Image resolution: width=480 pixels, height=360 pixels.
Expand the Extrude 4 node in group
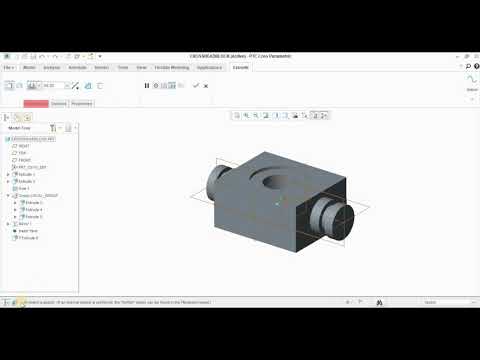tap(15, 210)
